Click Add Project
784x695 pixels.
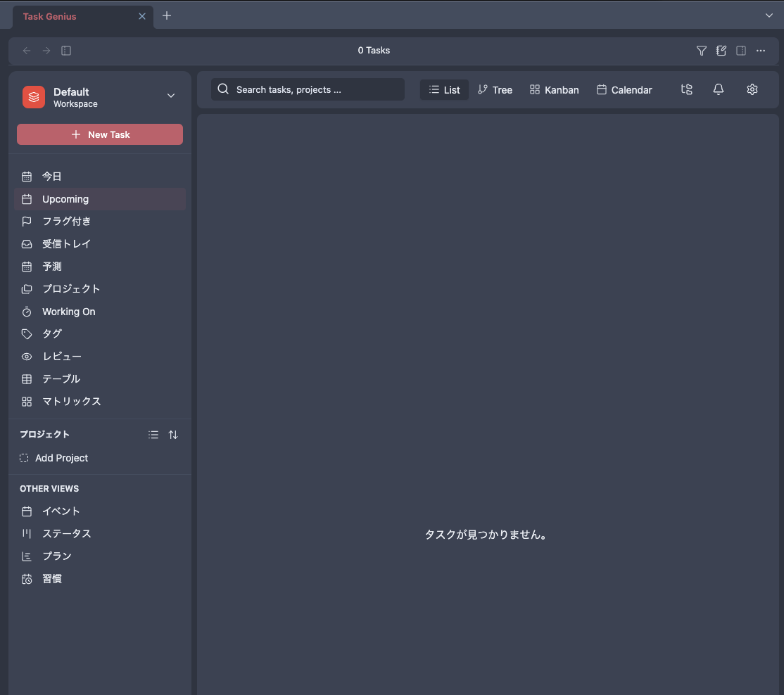(61, 458)
